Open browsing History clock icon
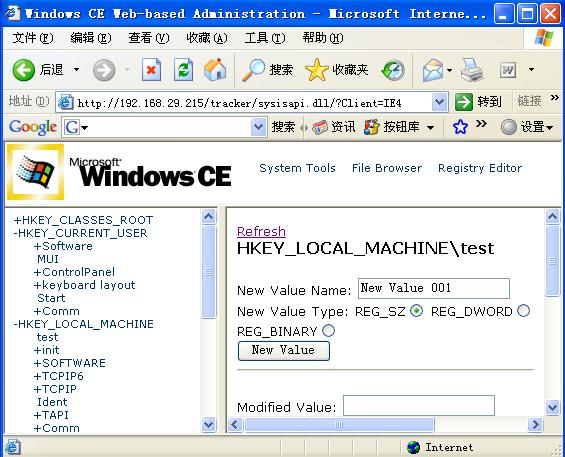 tap(393, 70)
